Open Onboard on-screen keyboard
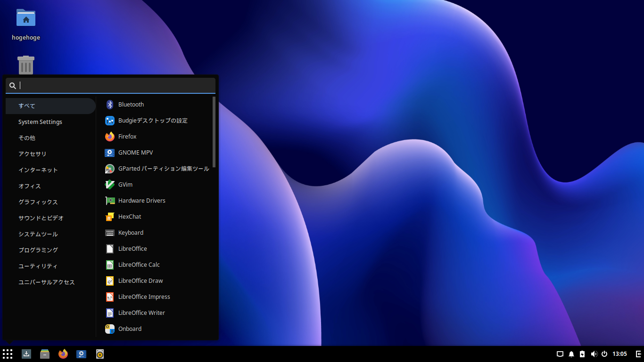The width and height of the screenshot is (644, 362). [x=155, y=329]
